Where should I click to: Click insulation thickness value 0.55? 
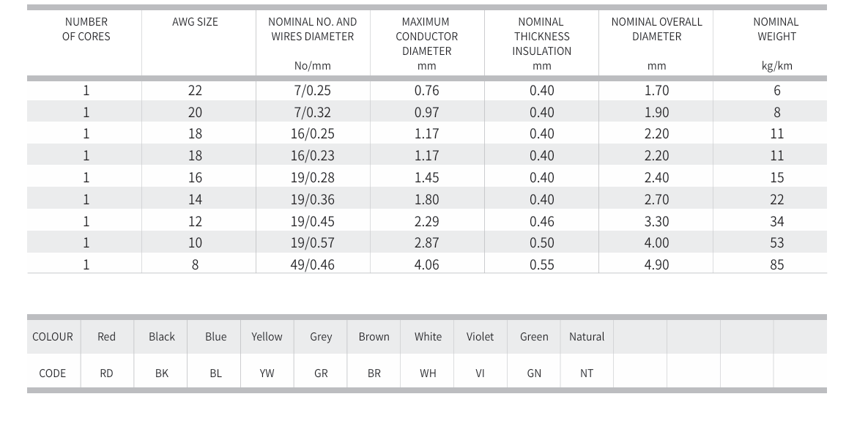(541, 265)
